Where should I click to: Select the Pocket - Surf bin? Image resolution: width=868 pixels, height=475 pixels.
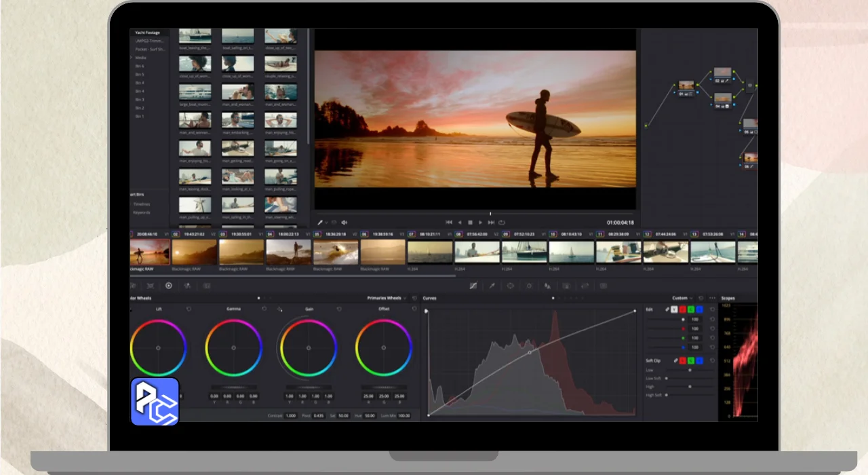click(x=150, y=49)
